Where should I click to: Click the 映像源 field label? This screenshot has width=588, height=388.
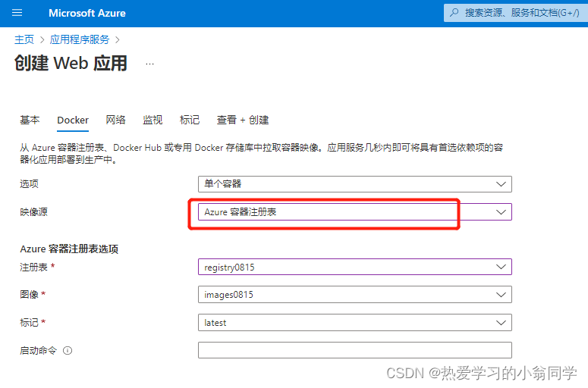[x=33, y=212]
